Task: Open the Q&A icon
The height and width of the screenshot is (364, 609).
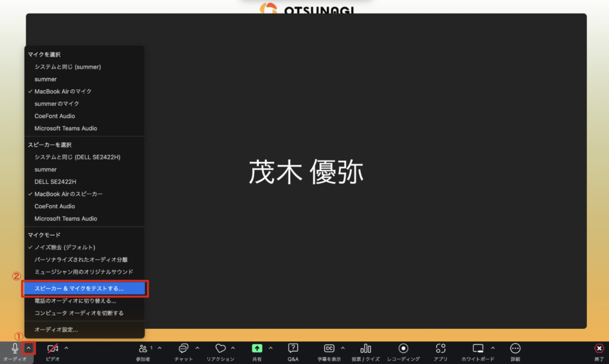Action: [293, 349]
